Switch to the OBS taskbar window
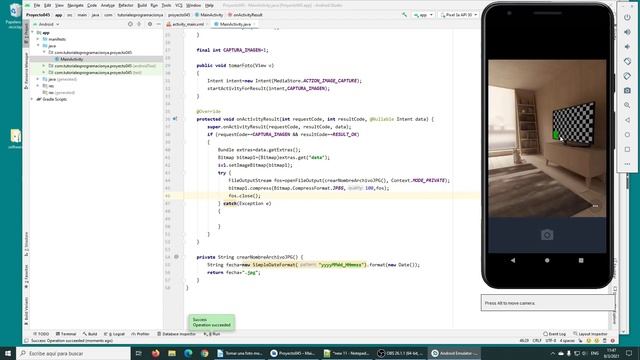 pos(400,353)
